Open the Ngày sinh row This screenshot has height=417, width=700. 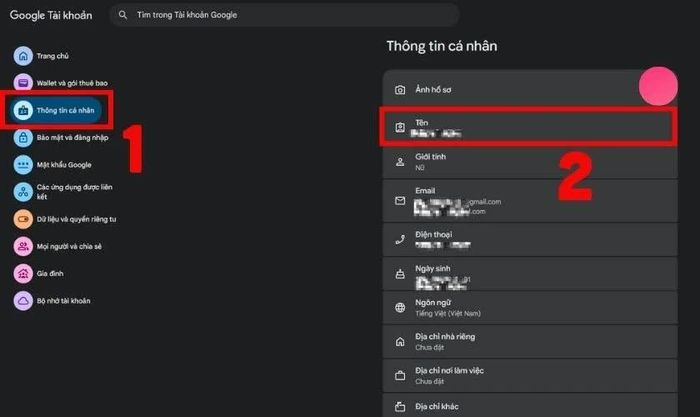[530, 274]
